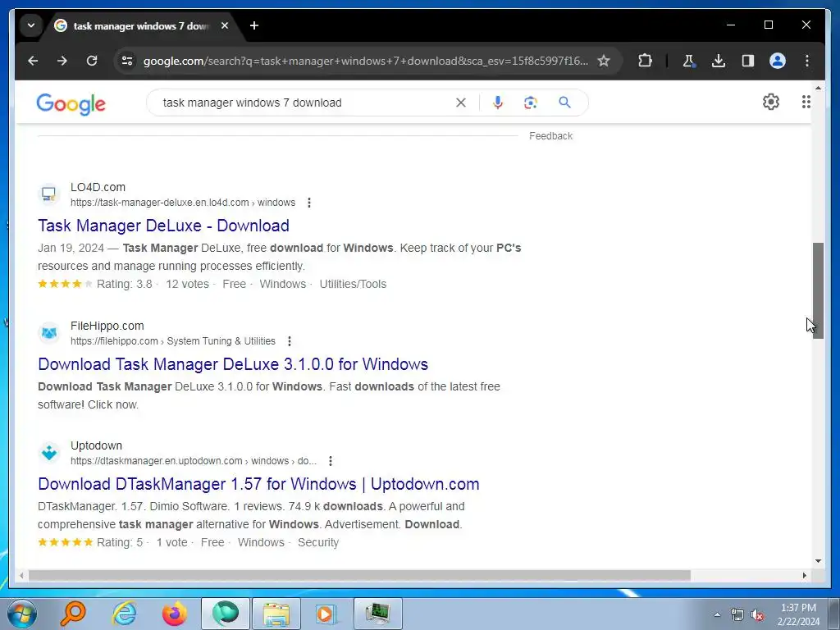The image size is (840, 630).
Task: Click the vertical scroll down arrow
Action: (x=818, y=561)
